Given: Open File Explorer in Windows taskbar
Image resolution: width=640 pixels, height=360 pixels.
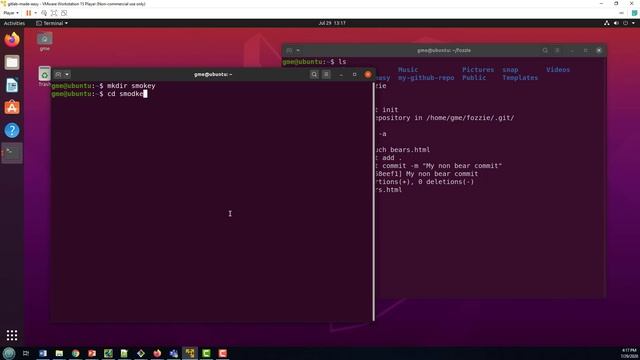Looking at the screenshot, I should pyautogui.click(x=59, y=353).
